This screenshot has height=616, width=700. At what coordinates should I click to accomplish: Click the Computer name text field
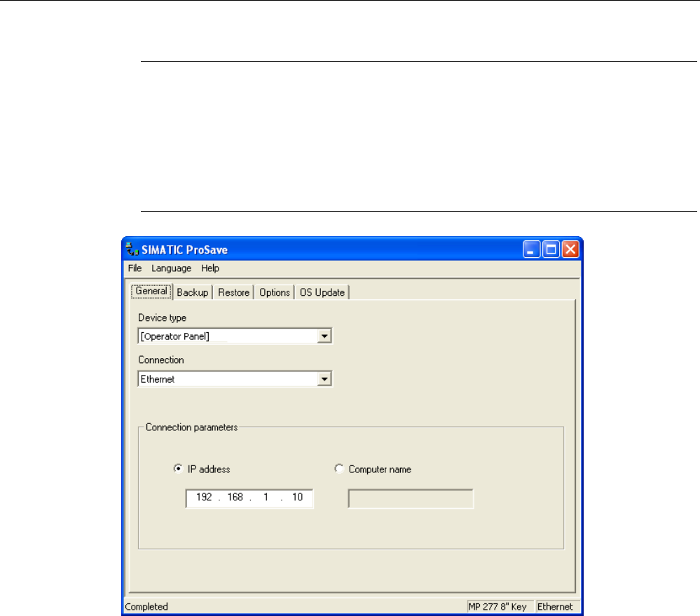(x=411, y=498)
